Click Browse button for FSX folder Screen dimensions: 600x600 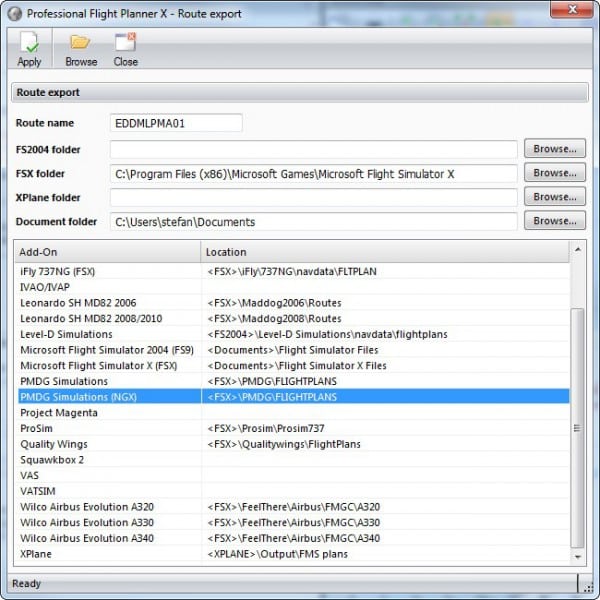tap(553, 173)
